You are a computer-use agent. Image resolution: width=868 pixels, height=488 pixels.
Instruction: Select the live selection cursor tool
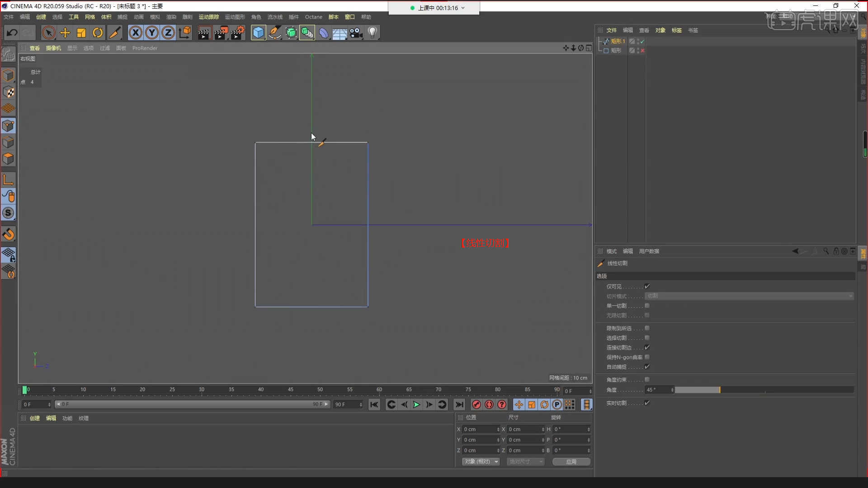pyautogui.click(x=48, y=33)
